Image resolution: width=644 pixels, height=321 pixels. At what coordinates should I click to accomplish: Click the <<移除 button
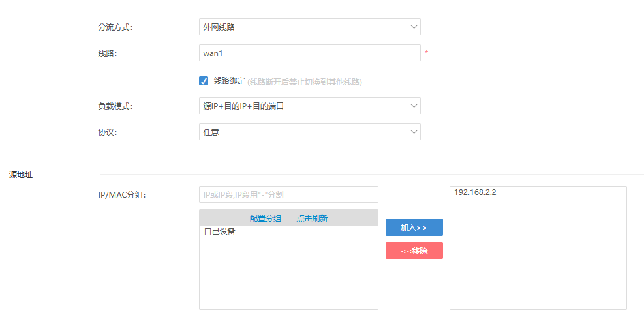[x=414, y=251]
